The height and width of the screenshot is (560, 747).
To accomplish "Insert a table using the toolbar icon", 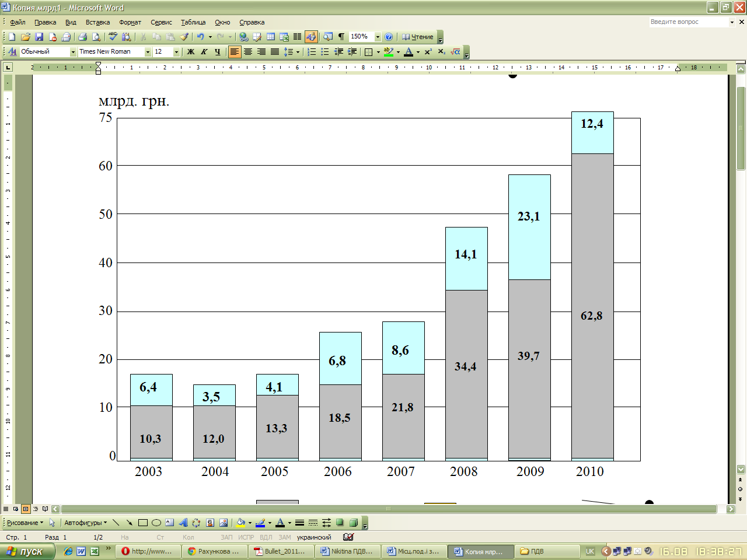I will click(x=271, y=37).
